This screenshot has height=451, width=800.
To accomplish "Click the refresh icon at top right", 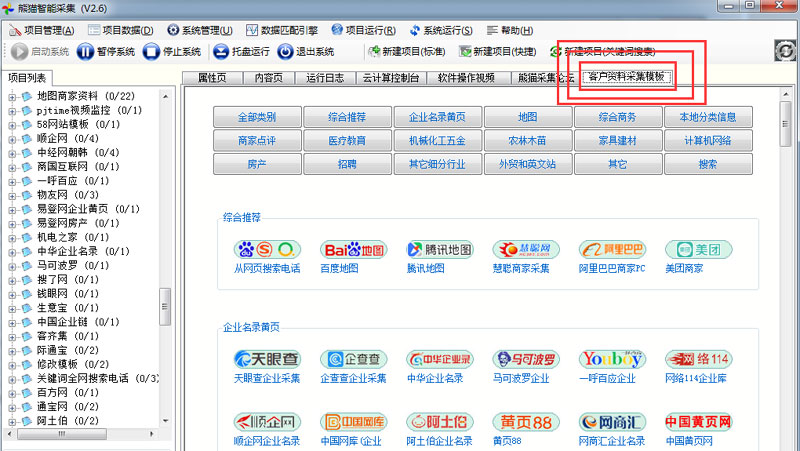I will (x=785, y=51).
